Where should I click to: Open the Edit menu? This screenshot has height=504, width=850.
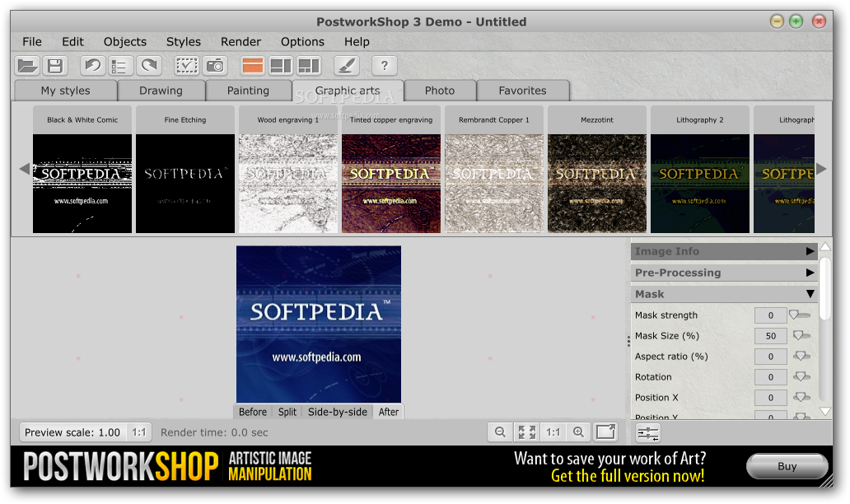[72, 42]
